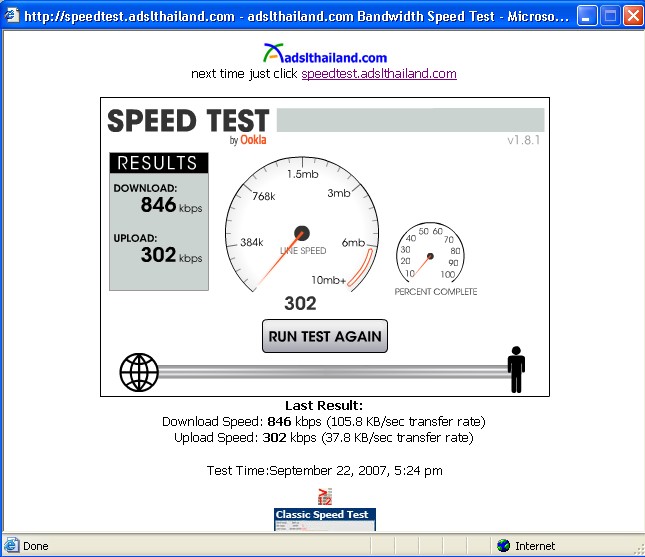Click the version label v1.8.1

coord(523,140)
